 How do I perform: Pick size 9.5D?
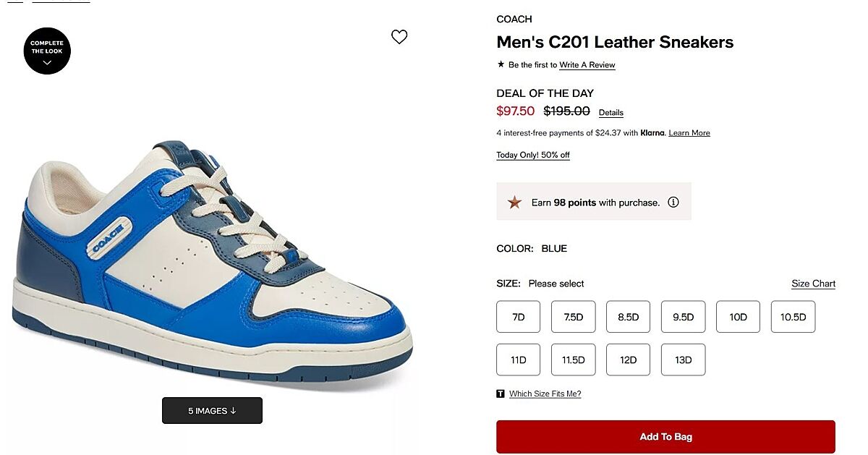coord(683,317)
